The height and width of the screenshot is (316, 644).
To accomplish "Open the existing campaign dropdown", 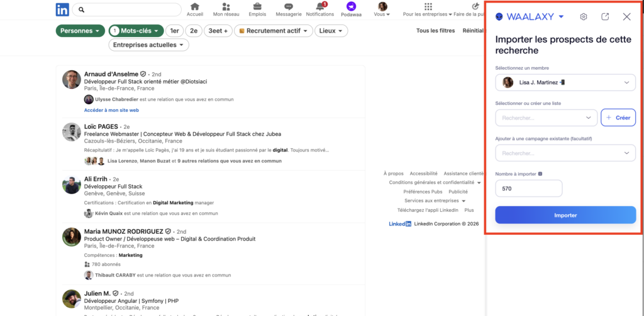I will tap(565, 153).
